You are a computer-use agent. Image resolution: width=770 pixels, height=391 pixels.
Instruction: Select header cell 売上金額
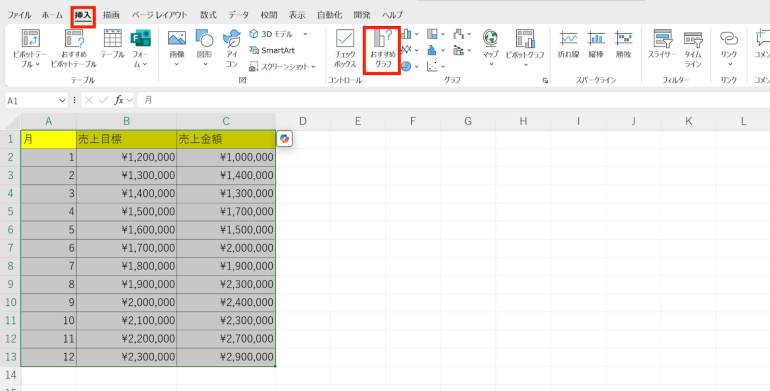pyautogui.click(x=226, y=139)
